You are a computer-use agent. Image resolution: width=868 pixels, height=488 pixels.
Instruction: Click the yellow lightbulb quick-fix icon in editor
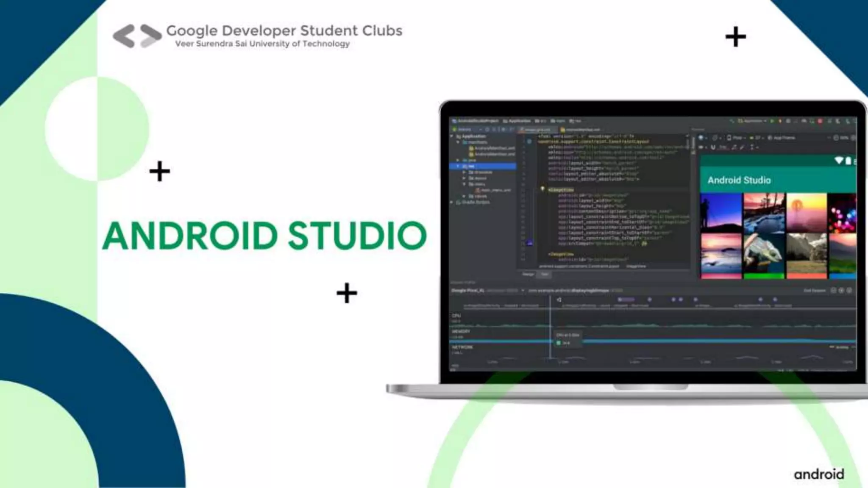pos(542,189)
